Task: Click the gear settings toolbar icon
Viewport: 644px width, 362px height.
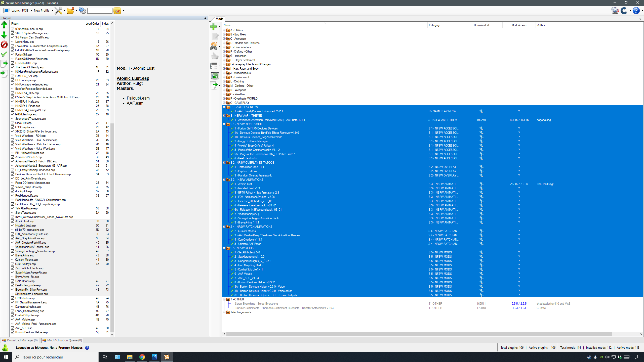Action: (x=82, y=11)
